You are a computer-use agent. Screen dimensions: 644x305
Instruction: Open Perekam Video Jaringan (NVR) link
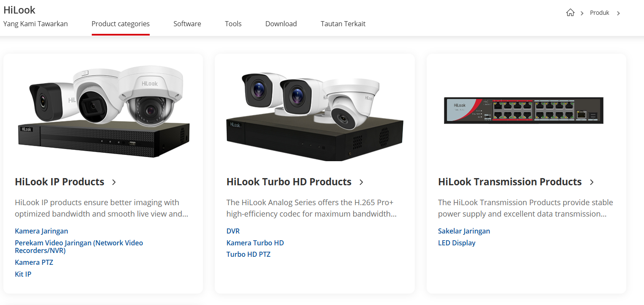pos(79,247)
